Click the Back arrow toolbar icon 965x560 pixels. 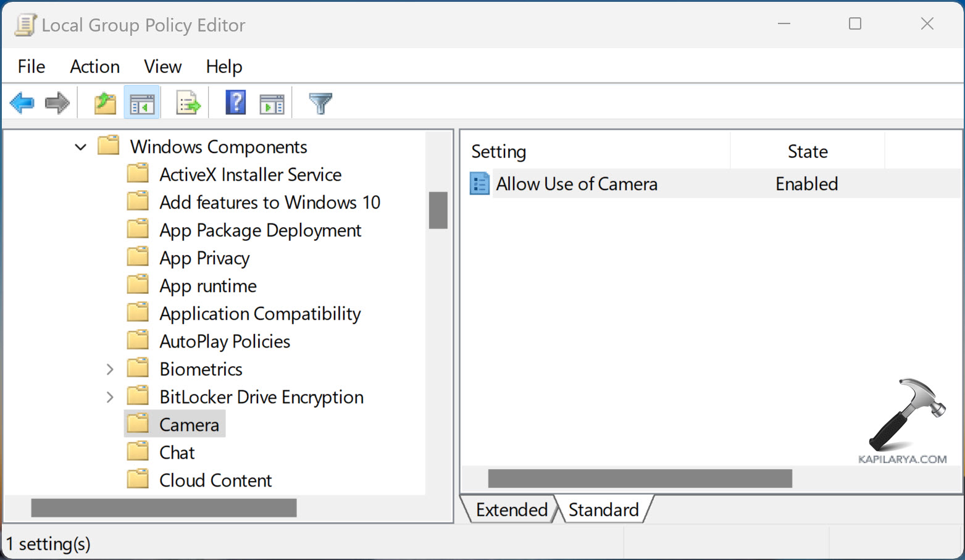22,103
